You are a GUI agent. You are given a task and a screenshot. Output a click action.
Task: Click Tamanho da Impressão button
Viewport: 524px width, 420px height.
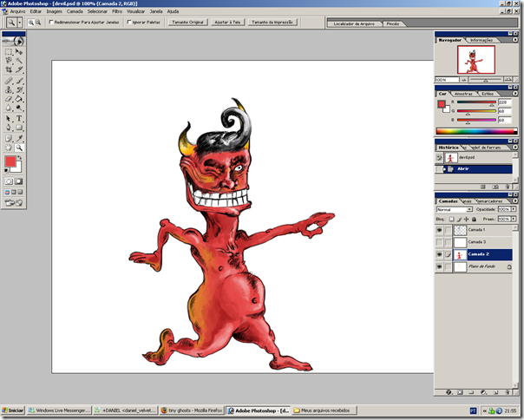[x=272, y=22]
